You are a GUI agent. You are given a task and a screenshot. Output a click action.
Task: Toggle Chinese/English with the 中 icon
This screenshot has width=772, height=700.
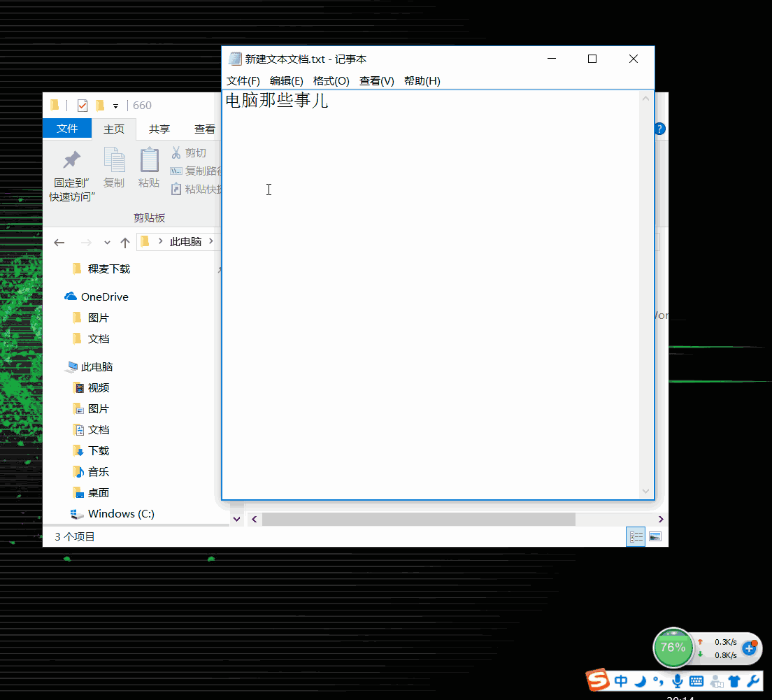621,680
